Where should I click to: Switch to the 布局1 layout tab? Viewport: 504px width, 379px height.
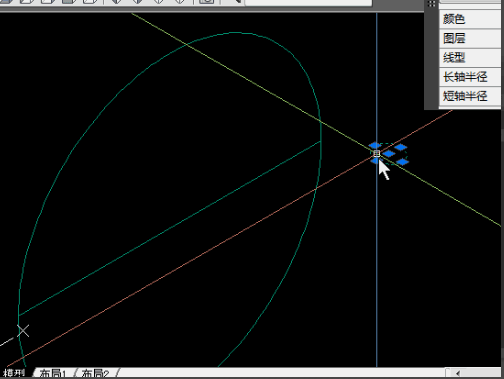tap(53, 374)
